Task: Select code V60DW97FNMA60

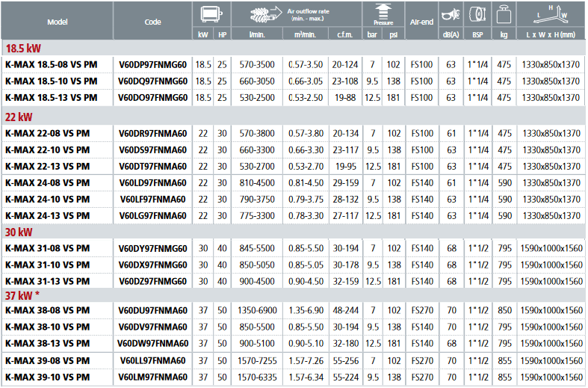Action: point(152,343)
